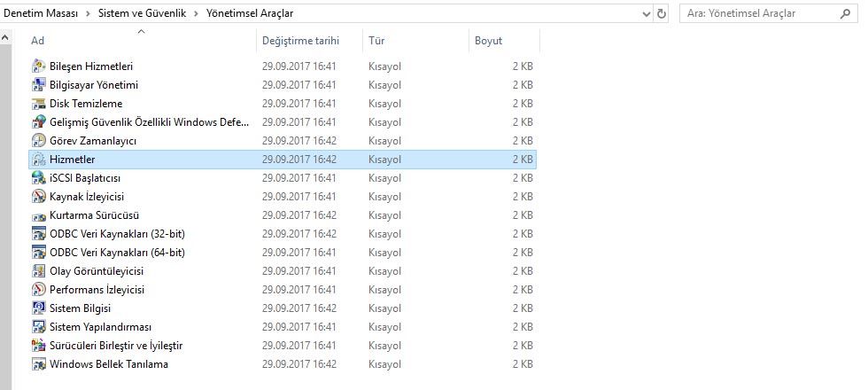Select the ODBC Veri Kaynakları (32-bit) name
The width and height of the screenshot is (868, 390).
tap(117, 234)
